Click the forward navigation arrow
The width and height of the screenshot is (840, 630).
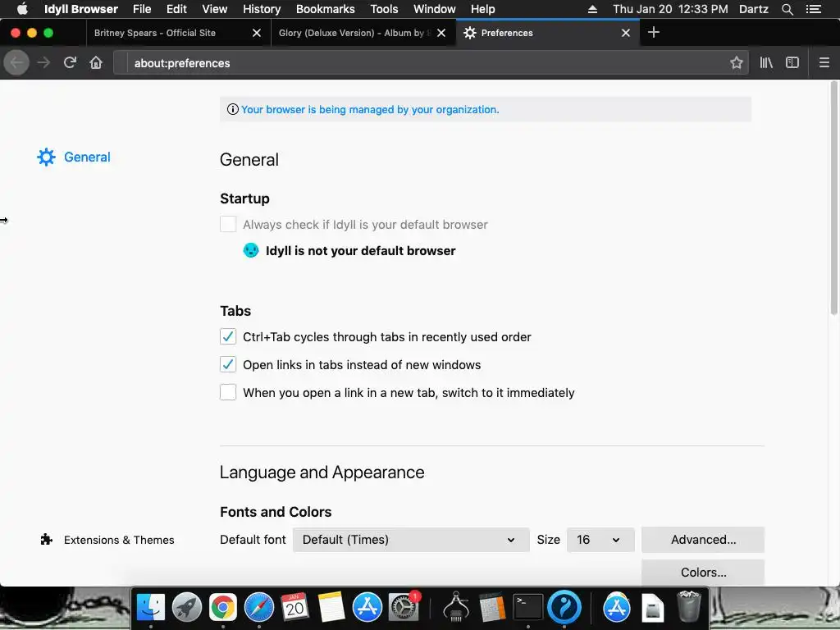tap(43, 62)
